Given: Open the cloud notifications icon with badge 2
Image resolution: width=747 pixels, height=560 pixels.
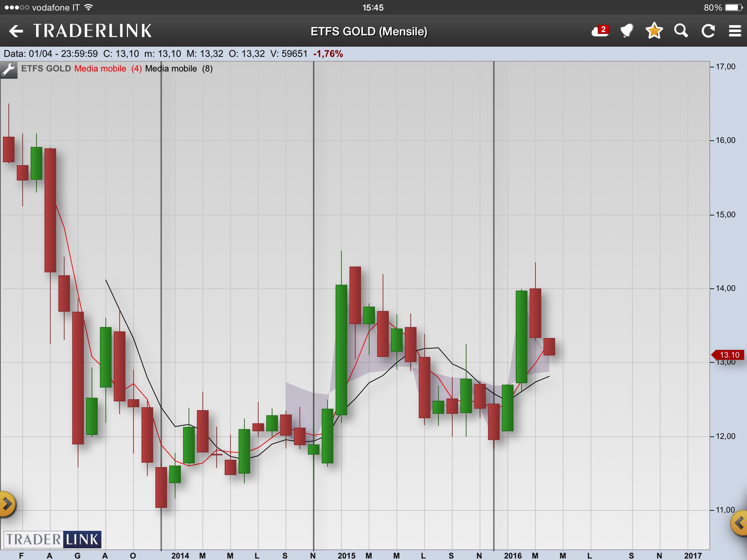Looking at the screenshot, I should (600, 31).
